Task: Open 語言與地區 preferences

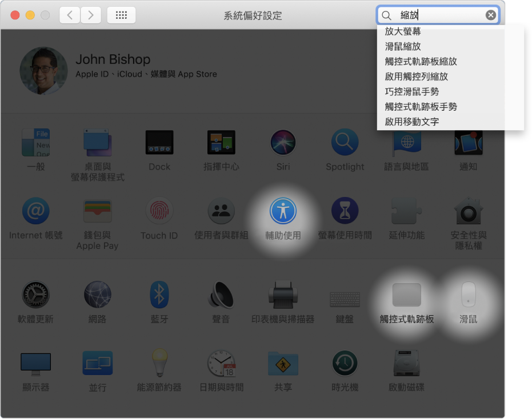Action: tap(406, 144)
